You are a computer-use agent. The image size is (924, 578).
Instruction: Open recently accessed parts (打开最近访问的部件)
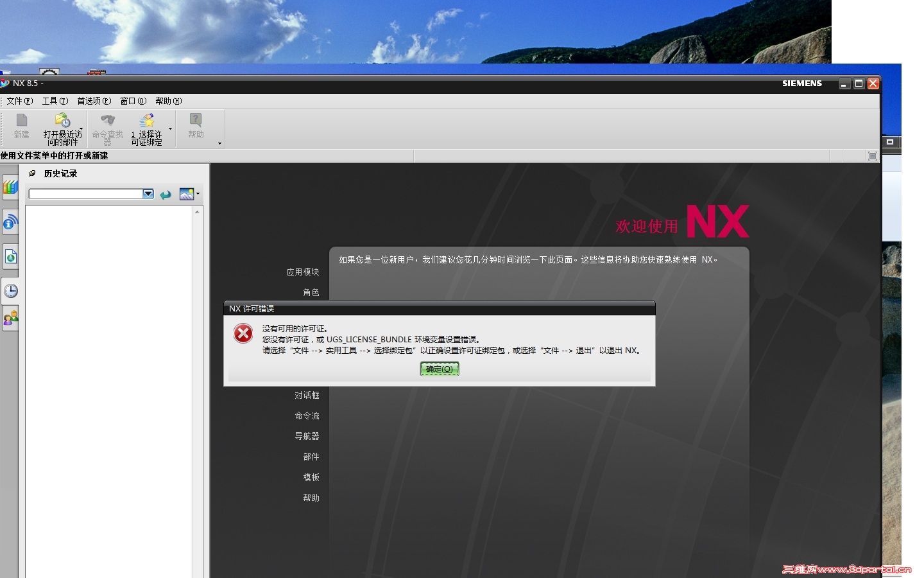(62, 128)
